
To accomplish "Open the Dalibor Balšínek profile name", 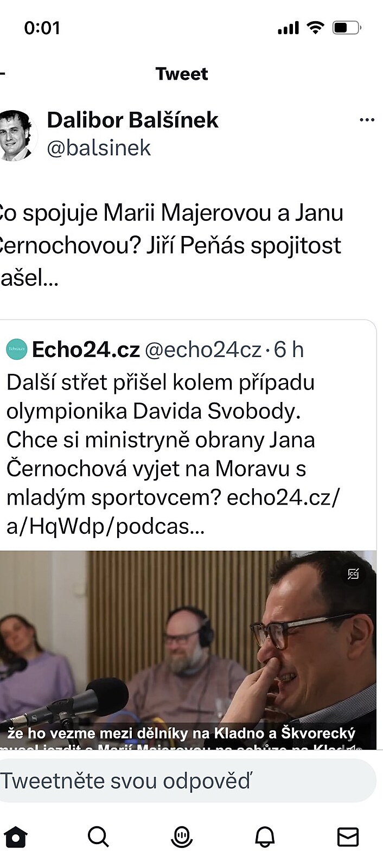I will pyautogui.click(x=132, y=120).
